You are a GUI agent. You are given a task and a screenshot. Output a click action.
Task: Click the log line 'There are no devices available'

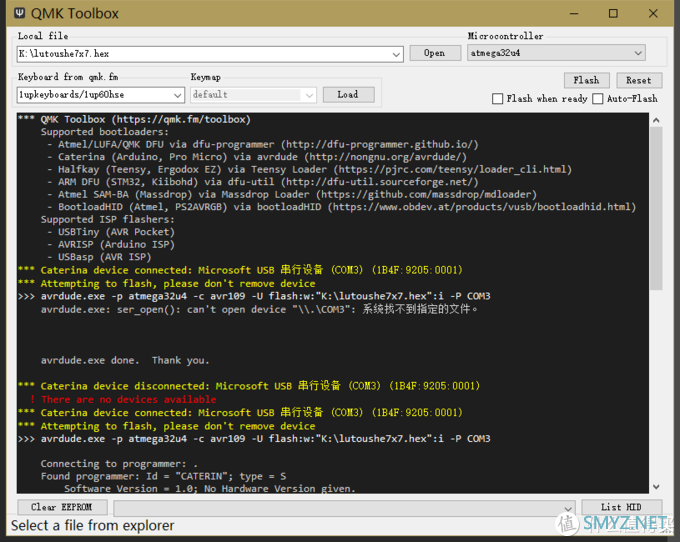click(x=128, y=399)
